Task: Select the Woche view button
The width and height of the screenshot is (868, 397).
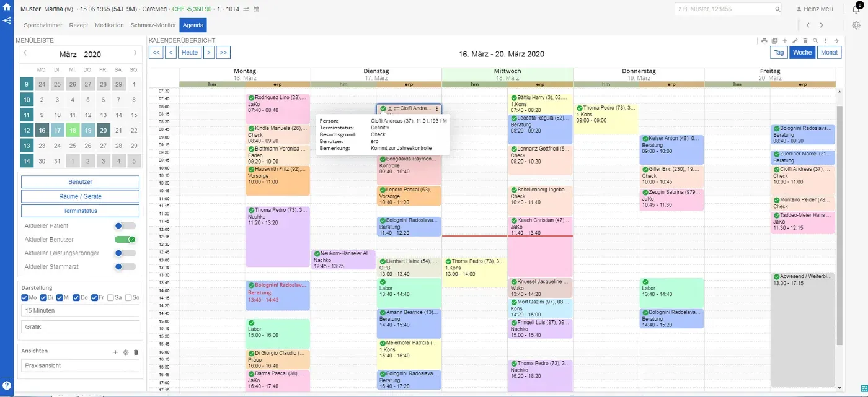Action: point(802,53)
